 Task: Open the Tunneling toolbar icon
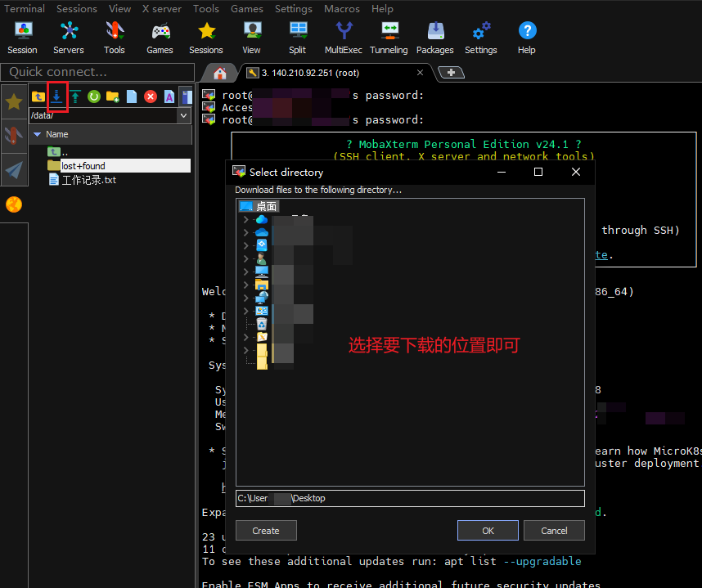point(389,38)
